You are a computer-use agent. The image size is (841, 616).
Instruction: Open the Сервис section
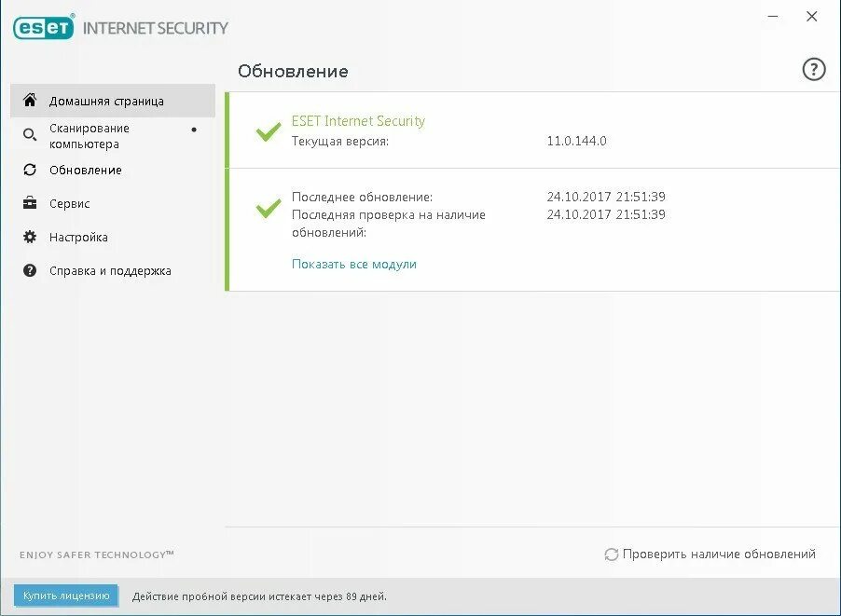pos(113,204)
